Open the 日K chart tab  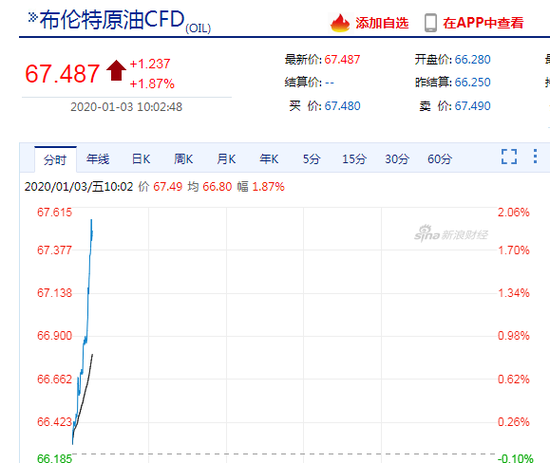click(141, 159)
